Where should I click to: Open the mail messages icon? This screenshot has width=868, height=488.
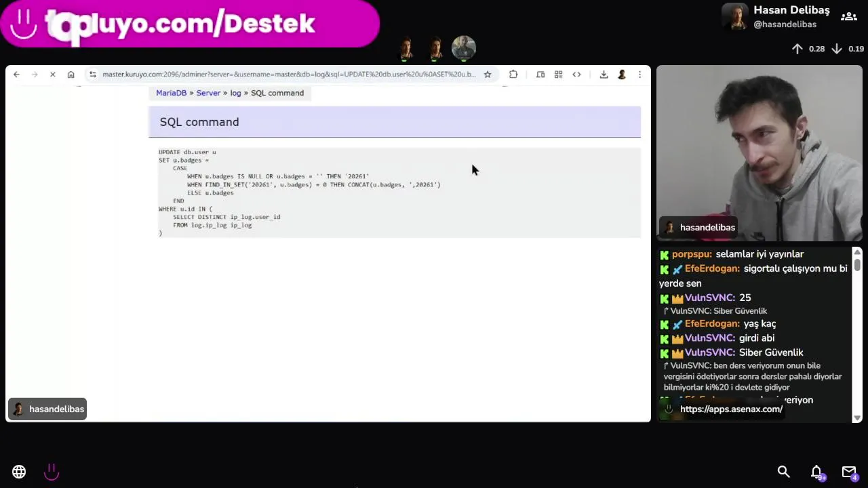coord(849,472)
